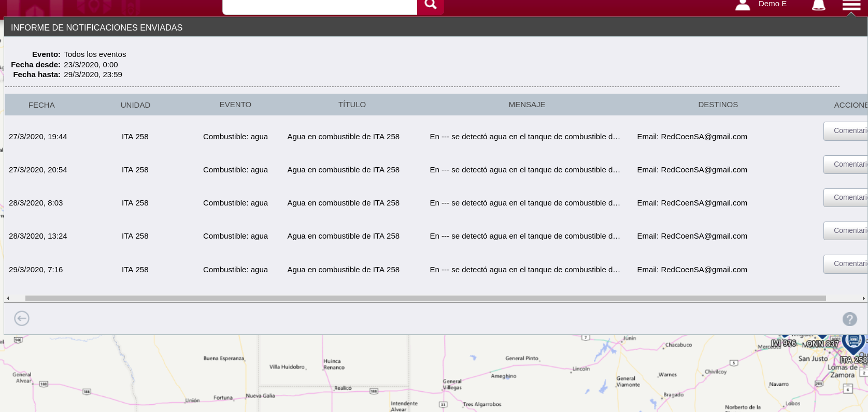The image size is (868, 412).
Task: Click the EVENTO column header
Action: click(235, 105)
